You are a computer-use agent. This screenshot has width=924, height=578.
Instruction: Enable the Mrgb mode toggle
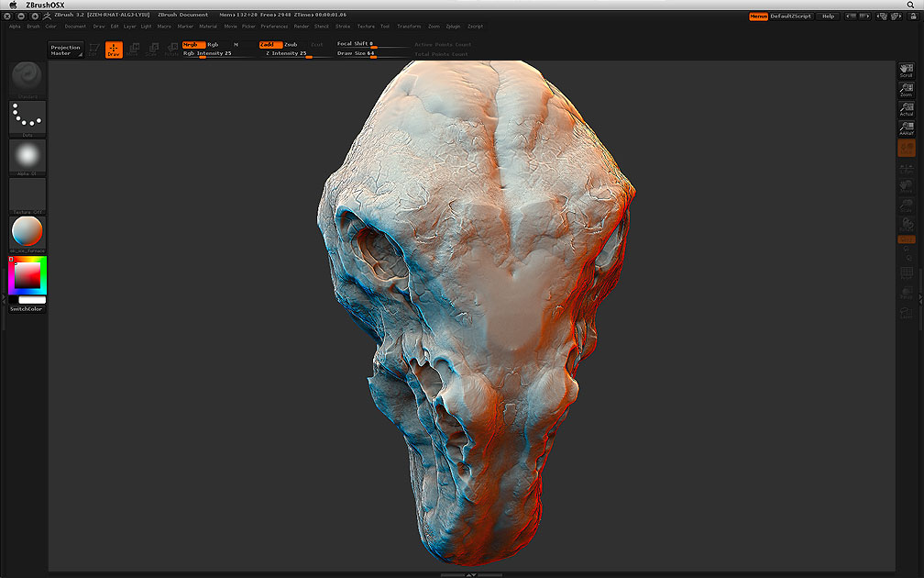193,45
